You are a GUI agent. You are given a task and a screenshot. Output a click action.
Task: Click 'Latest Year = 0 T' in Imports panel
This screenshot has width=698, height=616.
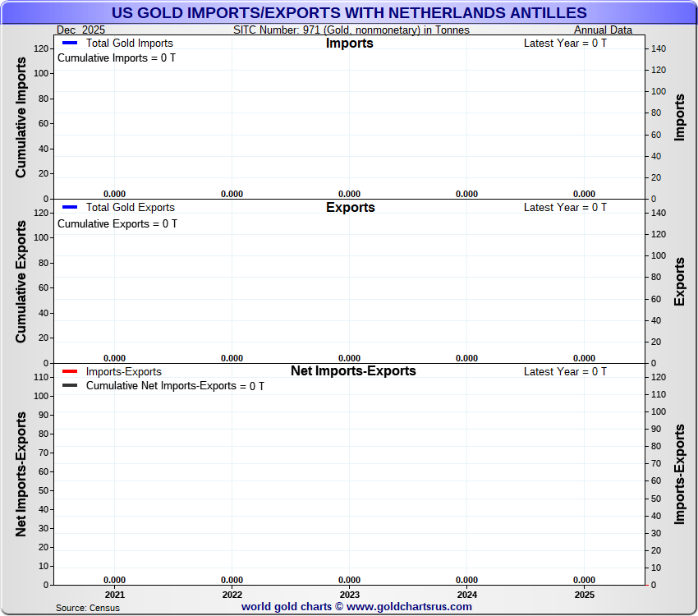[x=565, y=44]
